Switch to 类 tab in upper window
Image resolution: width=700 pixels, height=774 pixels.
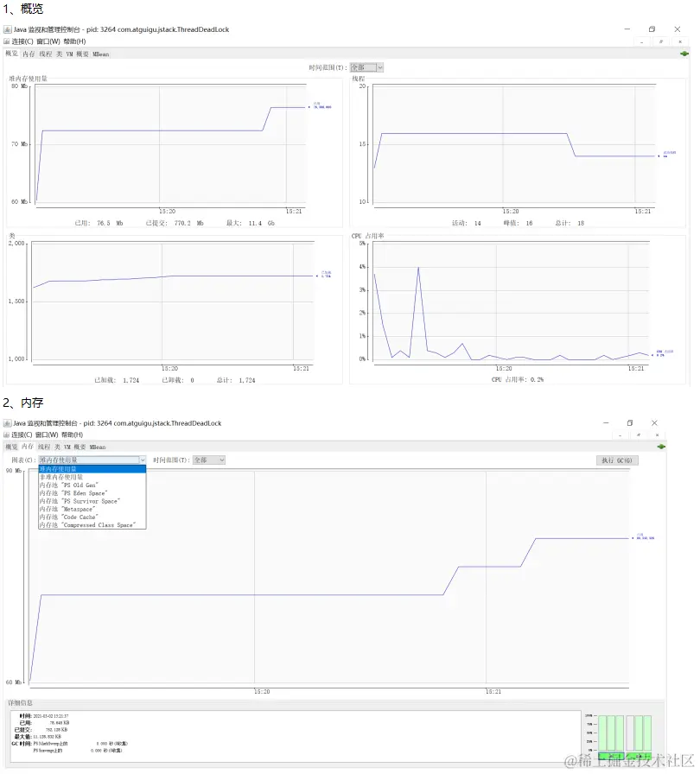point(60,54)
